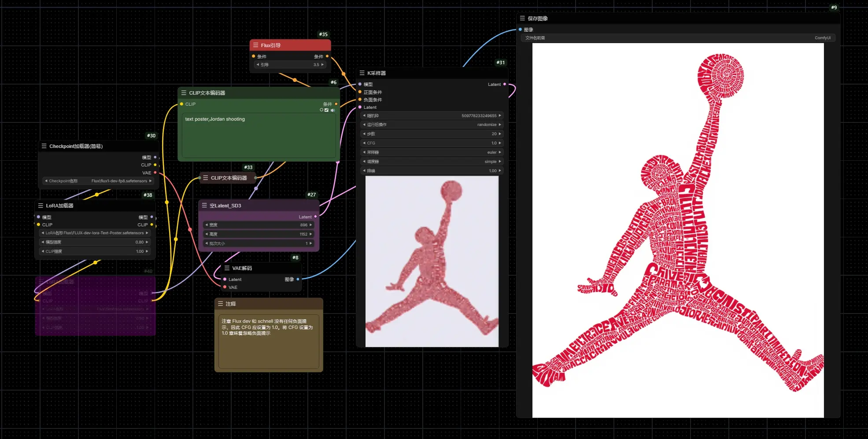Decrease 模型强度 0.80 with its left arrow

click(43, 242)
